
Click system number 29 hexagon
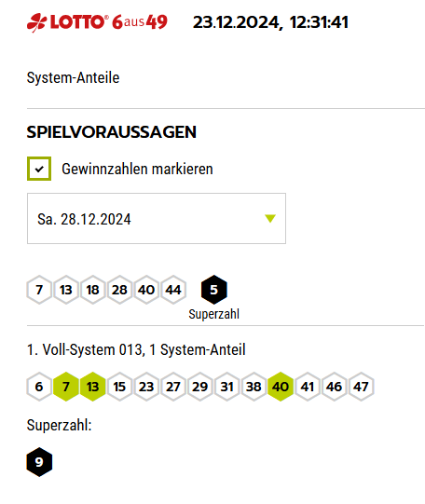pyautogui.click(x=200, y=387)
